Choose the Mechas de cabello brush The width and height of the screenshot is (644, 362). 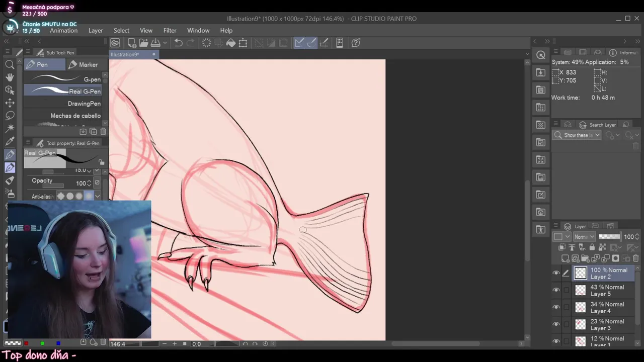coord(63,116)
